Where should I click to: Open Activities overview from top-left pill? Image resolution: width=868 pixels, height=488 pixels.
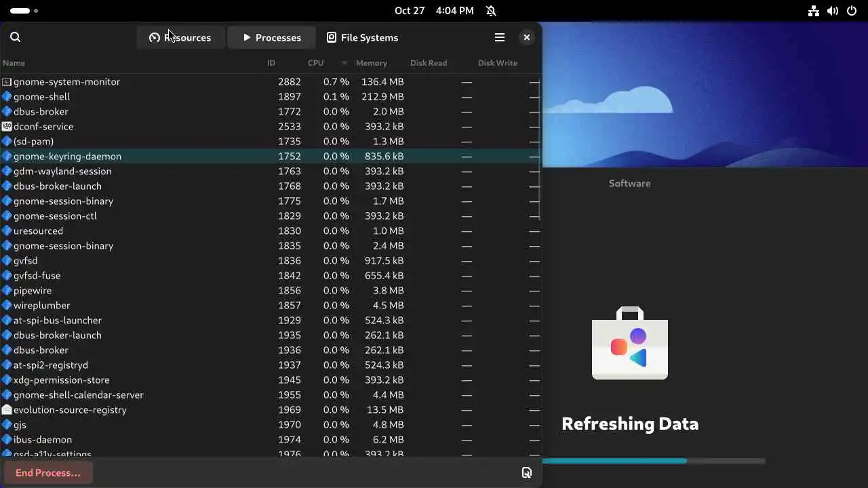24,11
